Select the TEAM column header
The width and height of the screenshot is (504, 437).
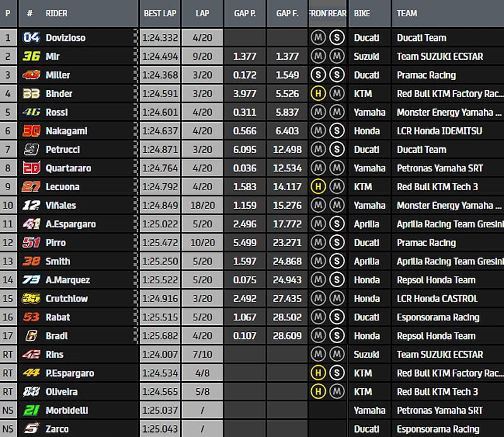[x=407, y=13]
